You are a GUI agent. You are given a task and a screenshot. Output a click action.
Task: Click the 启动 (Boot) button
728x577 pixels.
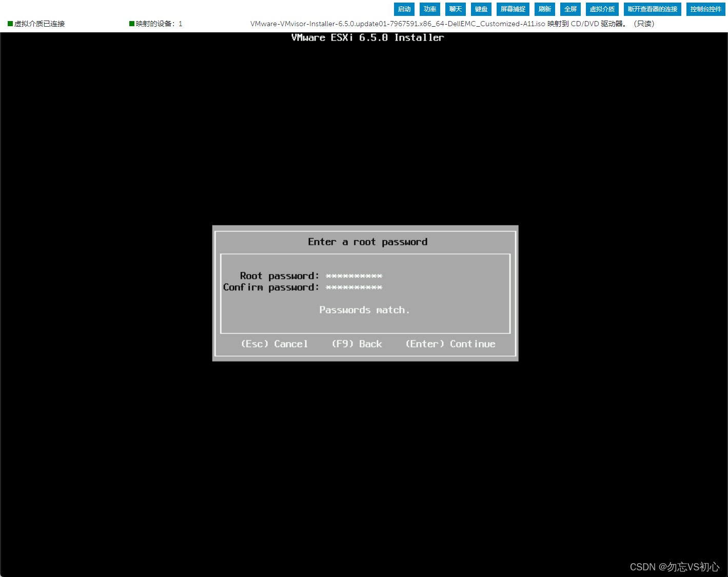404,9
